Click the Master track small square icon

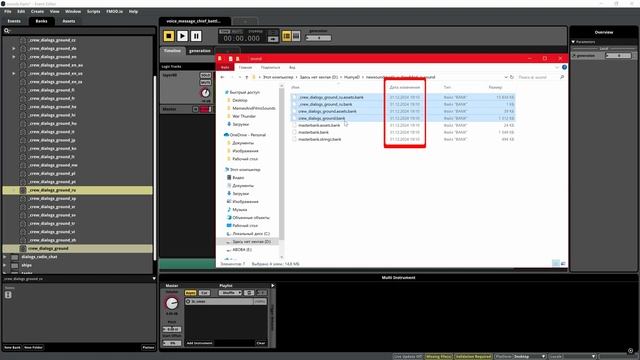point(196,109)
